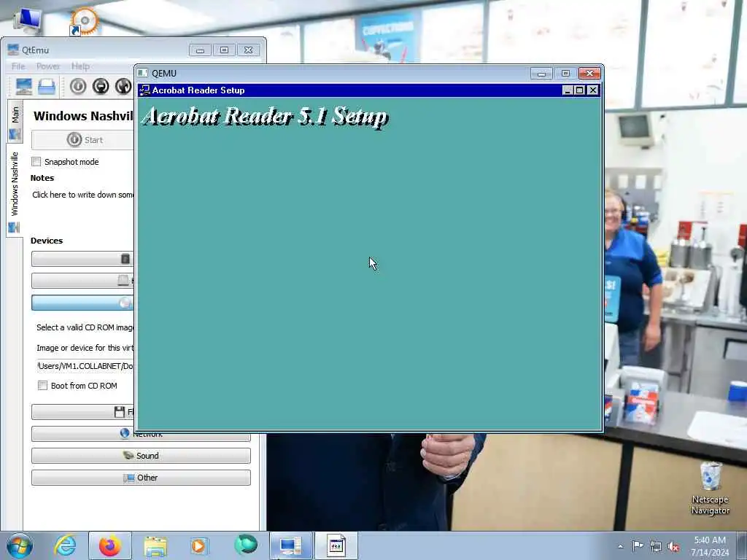Open the taskbar clock and date
Image resolution: width=747 pixels, height=560 pixels.
click(710, 546)
